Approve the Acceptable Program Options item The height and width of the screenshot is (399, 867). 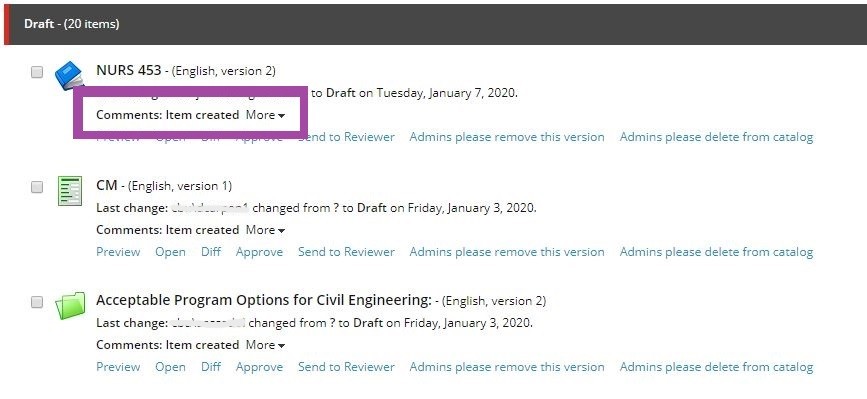tap(259, 367)
